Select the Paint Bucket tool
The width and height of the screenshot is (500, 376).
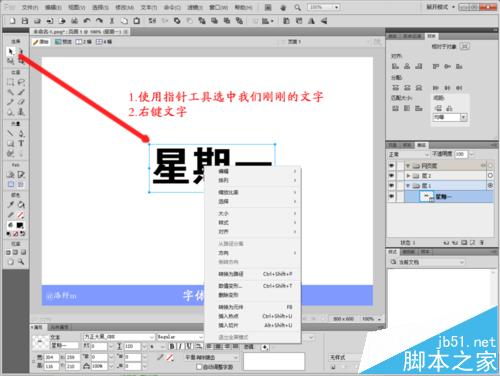[21, 204]
